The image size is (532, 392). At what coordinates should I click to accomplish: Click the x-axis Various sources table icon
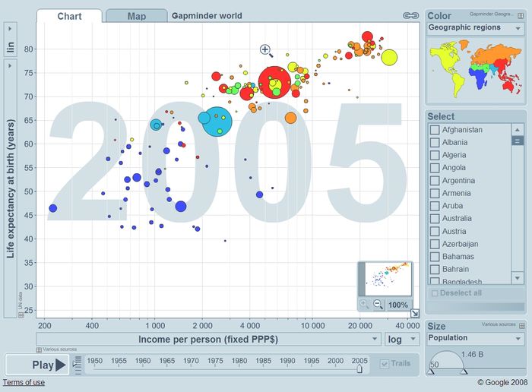tap(39, 349)
